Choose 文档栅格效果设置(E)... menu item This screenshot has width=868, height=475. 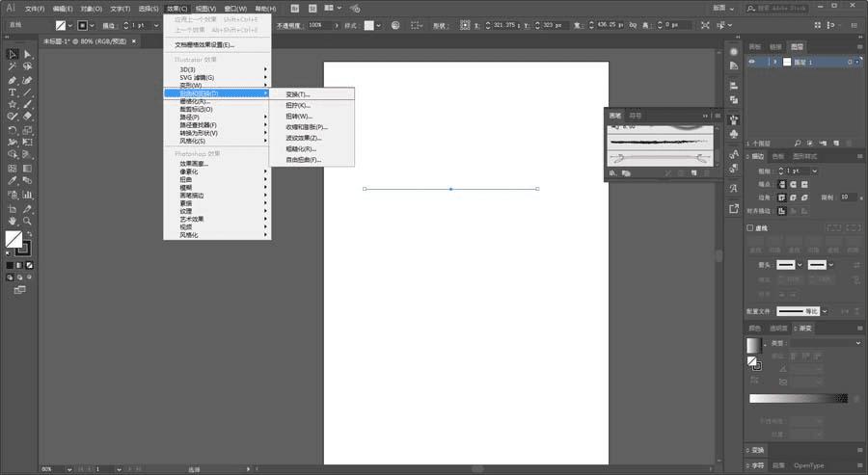204,44
